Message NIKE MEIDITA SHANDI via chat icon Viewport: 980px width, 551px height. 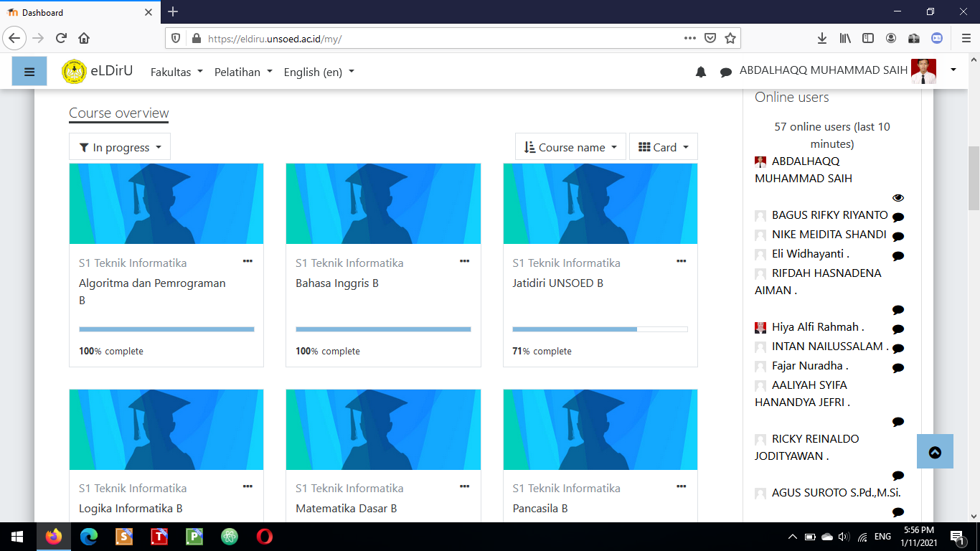[898, 237]
